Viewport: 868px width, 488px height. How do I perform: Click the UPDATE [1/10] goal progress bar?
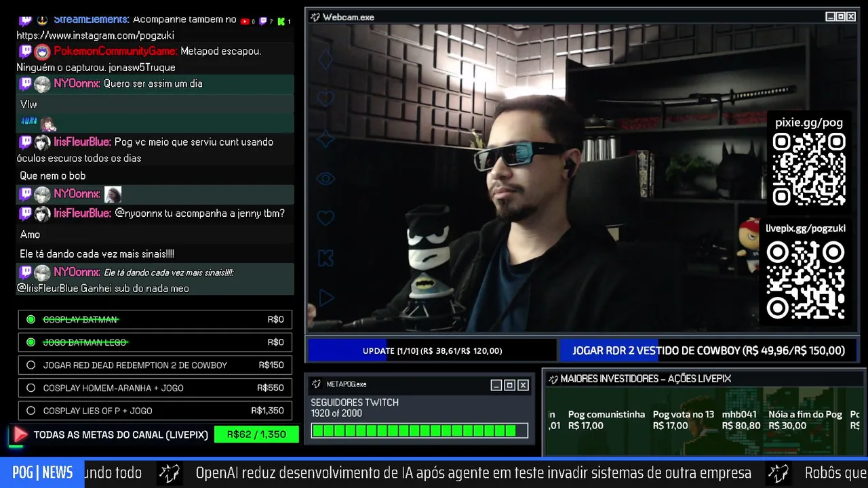click(432, 351)
